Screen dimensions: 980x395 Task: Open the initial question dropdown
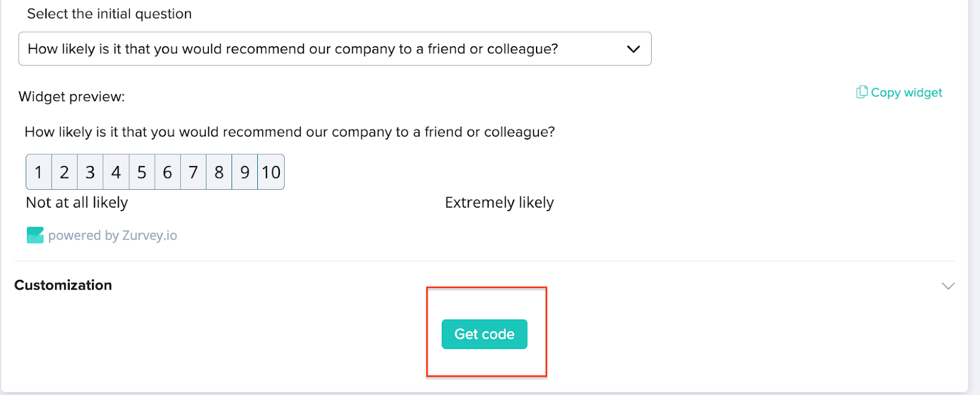click(x=334, y=48)
